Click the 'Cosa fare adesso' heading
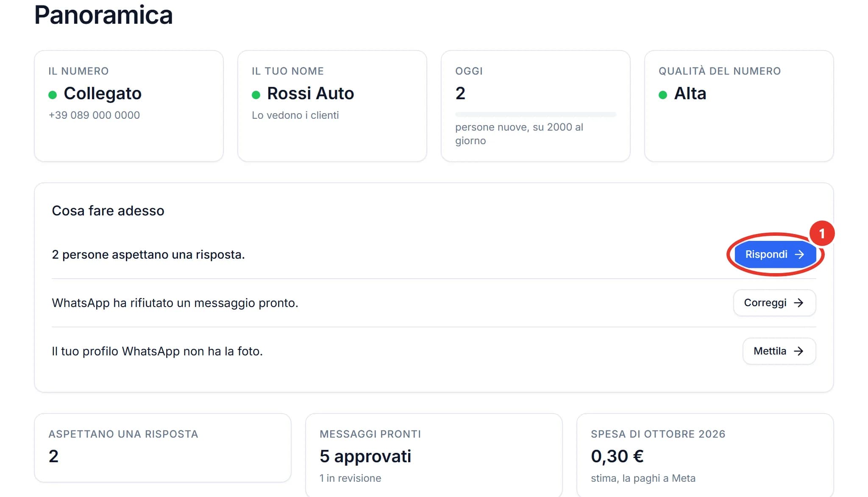Image resolution: width=868 pixels, height=497 pixels. [108, 211]
